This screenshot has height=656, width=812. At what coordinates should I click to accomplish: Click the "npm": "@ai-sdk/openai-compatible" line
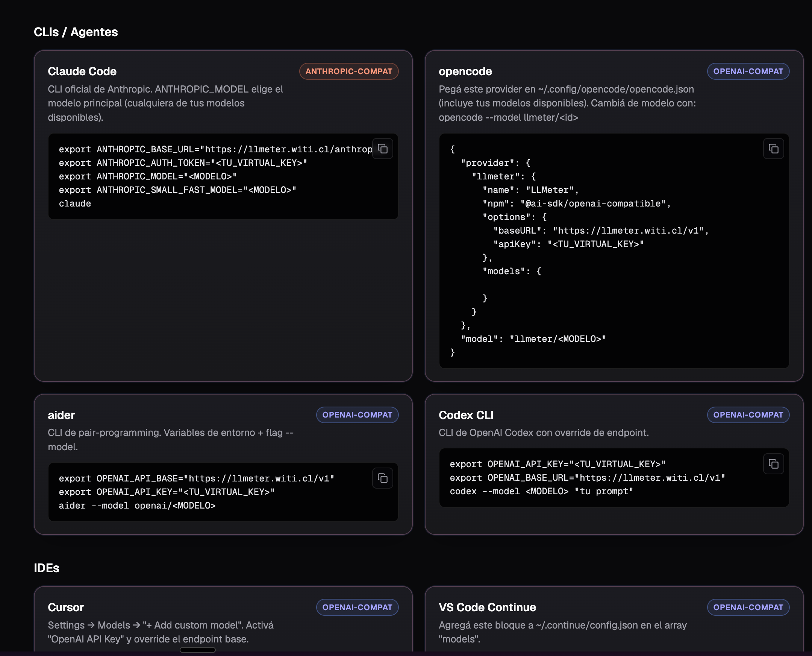pyautogui.click(x=577, y=203)
